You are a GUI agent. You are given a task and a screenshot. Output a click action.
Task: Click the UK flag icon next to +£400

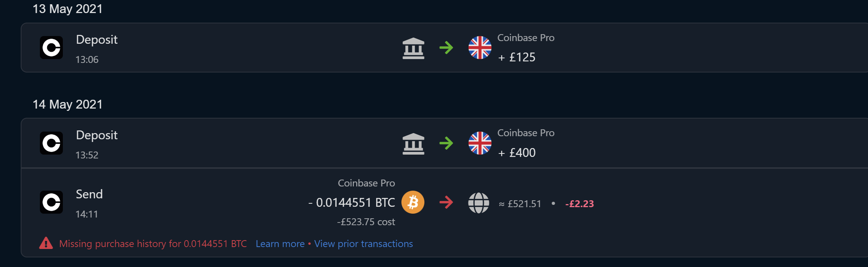point(480,143)
